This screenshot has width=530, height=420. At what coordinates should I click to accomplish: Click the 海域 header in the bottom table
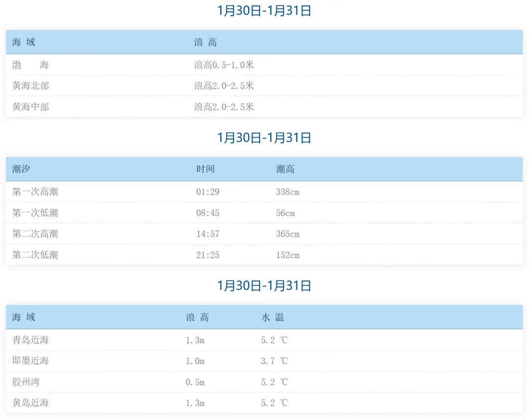coord(24,317)
